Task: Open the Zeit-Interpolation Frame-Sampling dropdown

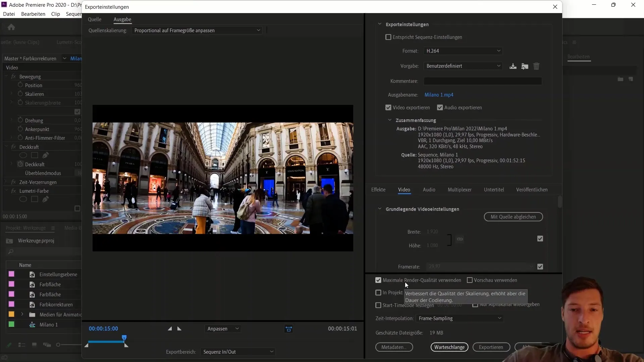Action: (459, 318)
